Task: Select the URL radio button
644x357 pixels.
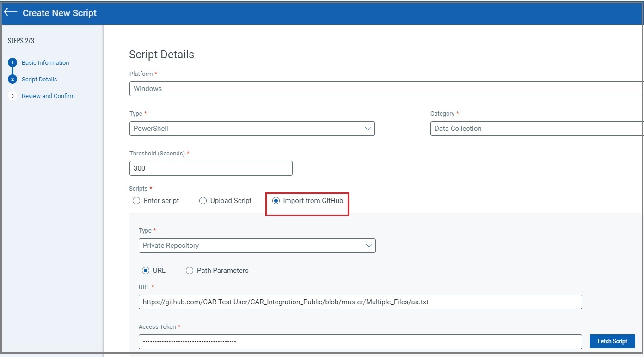Action: click(x=146, y=271)
